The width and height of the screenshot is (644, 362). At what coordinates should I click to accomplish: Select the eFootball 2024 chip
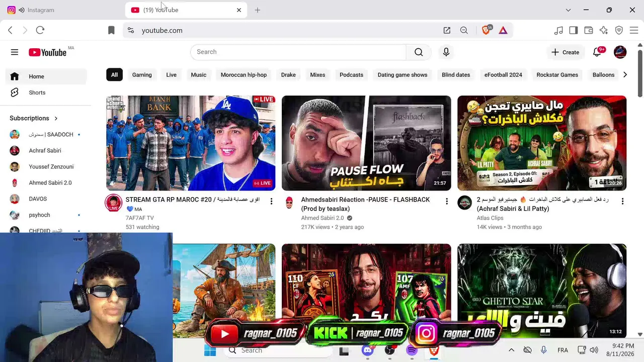click(503, 75)
